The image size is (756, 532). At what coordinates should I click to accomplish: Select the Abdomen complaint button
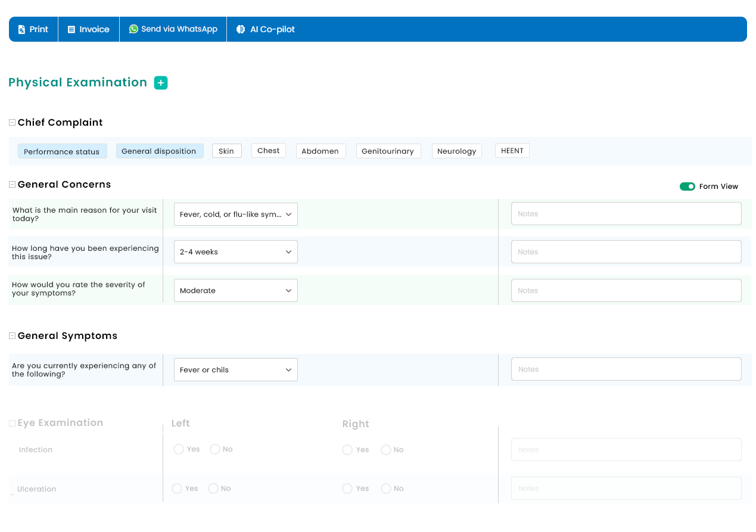click(320, 151)
